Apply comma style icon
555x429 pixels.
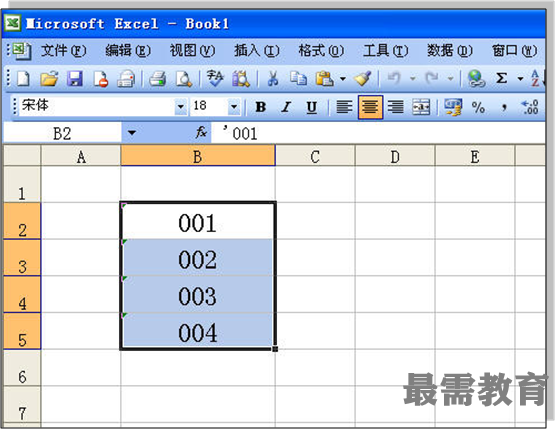(x=504, y=107)
